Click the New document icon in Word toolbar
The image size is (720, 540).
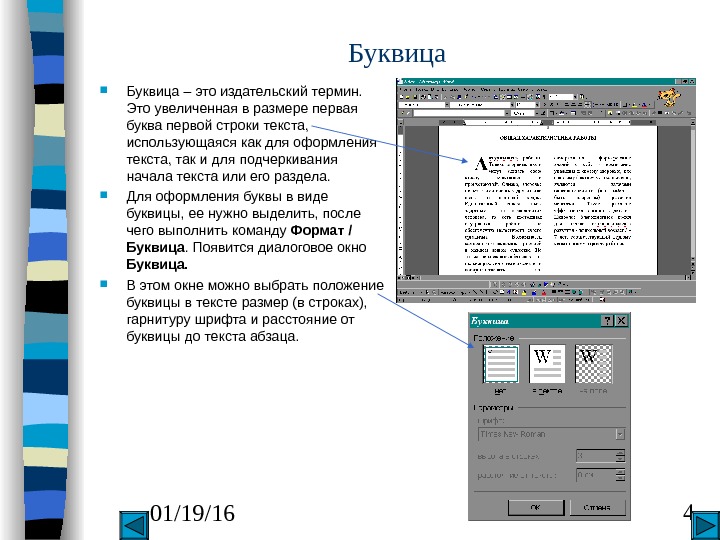coord(402,97)
